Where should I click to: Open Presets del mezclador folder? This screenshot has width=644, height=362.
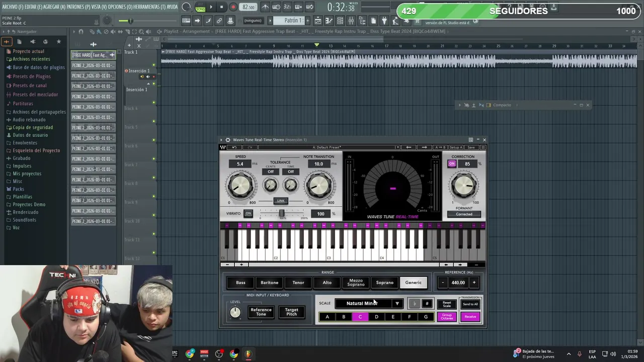35,95
